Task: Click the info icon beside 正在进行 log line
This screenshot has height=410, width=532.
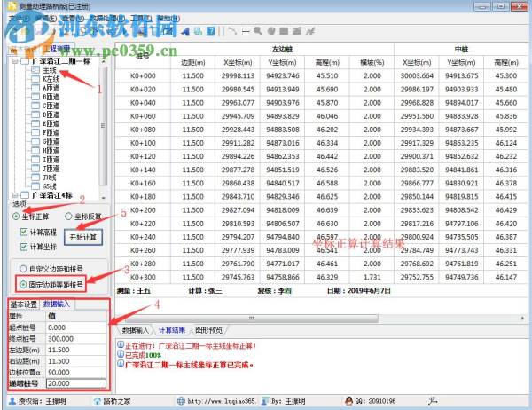Action: click(121, 345)
